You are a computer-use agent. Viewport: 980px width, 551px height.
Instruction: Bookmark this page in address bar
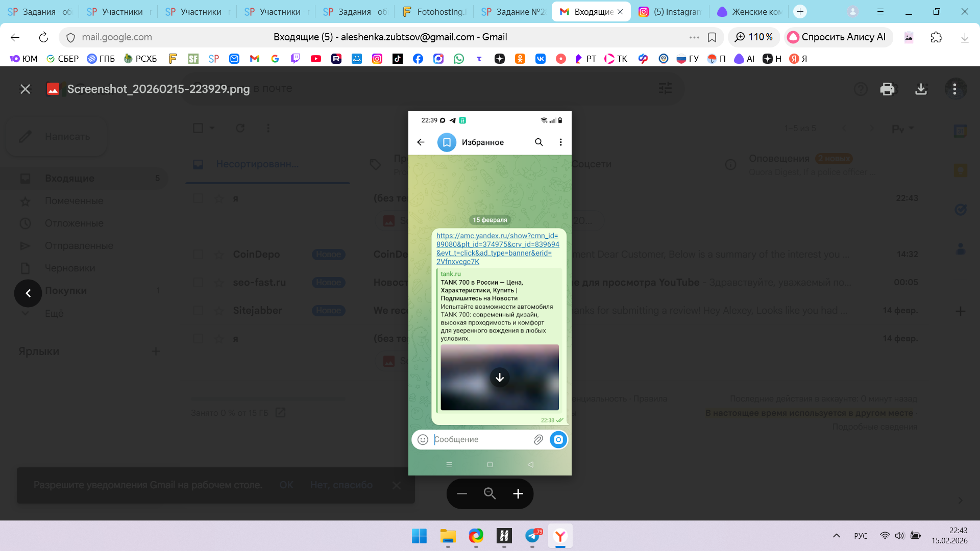tap(712, 37)
